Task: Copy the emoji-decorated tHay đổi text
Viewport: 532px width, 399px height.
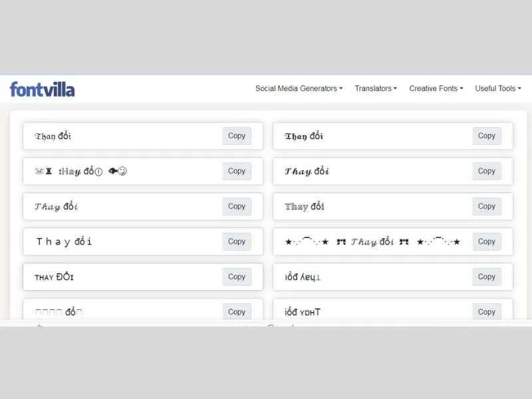Action: pyautogui.click(x=237, y=171)
